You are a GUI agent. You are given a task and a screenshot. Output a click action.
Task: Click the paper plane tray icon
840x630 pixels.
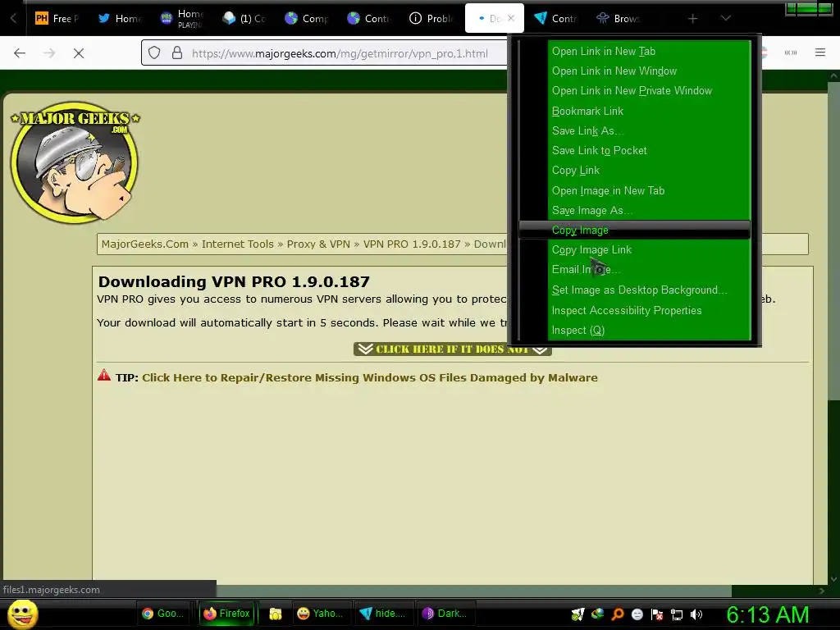pos(578,614)
